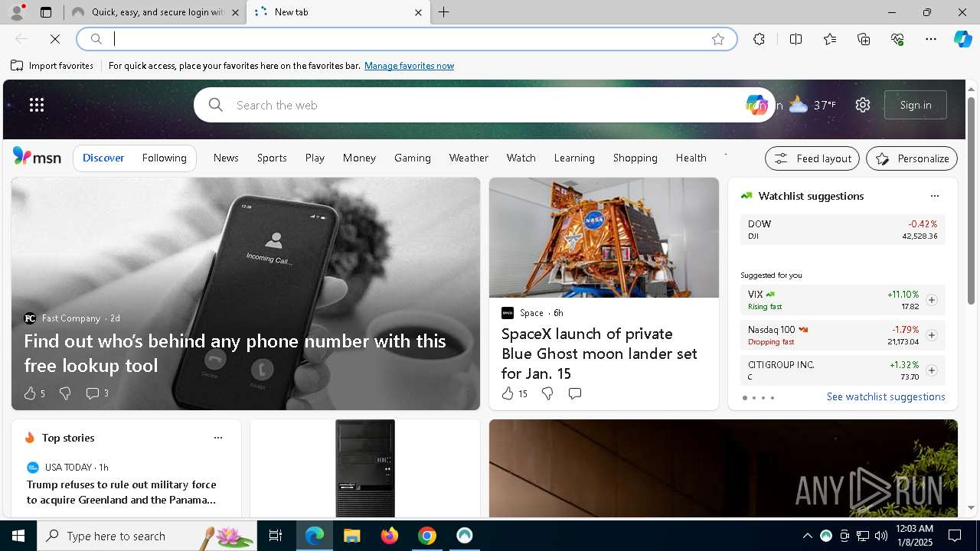Open the Health category
Image resolution: width=980 pixels, height=551 pixels.
[x=691, y=158]
